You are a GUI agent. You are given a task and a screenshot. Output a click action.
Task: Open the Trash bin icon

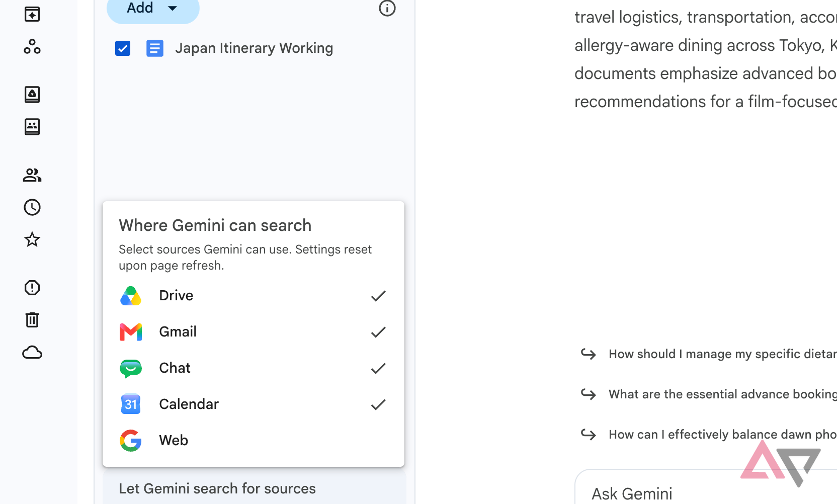click(32, 320)
